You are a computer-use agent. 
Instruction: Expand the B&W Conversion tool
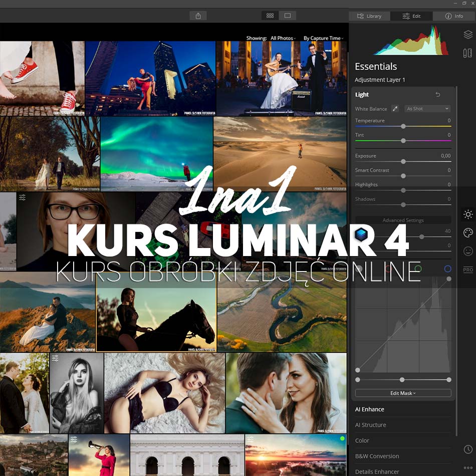(377, 456)
